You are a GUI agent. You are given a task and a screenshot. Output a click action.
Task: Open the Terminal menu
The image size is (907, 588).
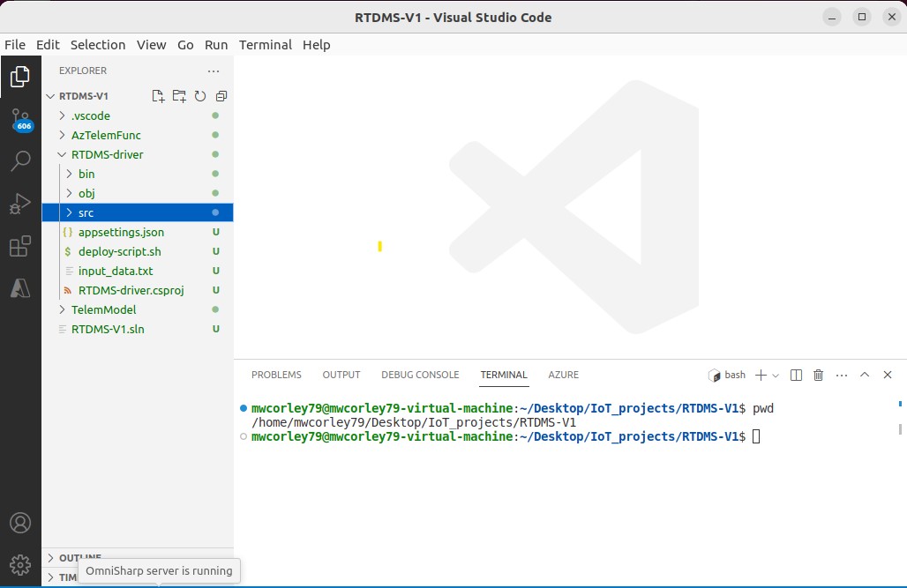pyautogui.click(x=266, y=45)
